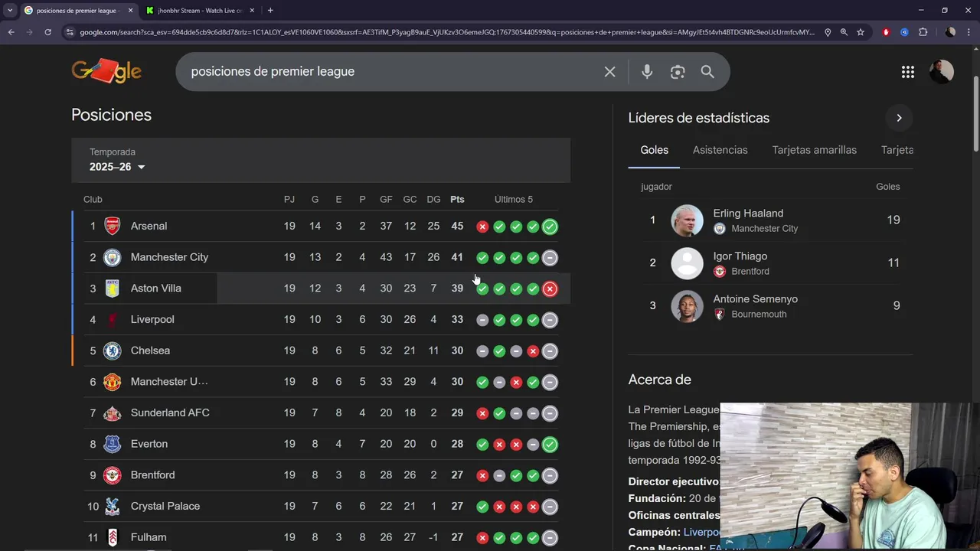This screenshot has width=980, height=551.
Task: Click the Chelsea club crest
Action: (x=113, y=350)
